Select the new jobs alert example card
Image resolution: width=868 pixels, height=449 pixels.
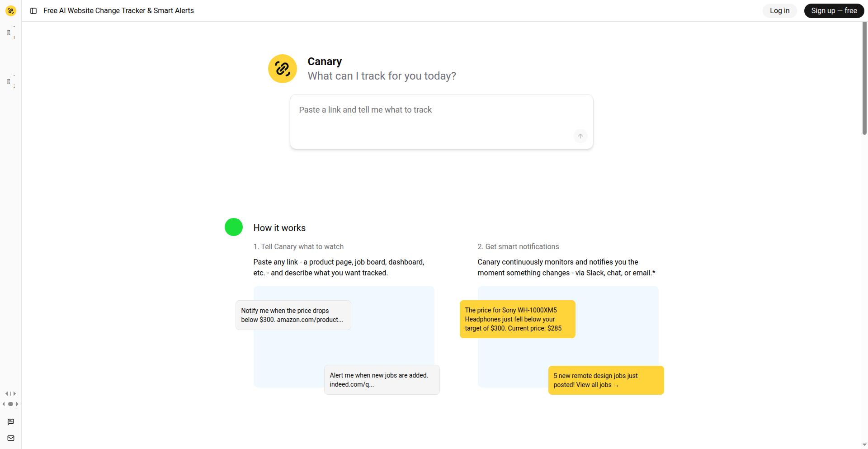(382, 380)
